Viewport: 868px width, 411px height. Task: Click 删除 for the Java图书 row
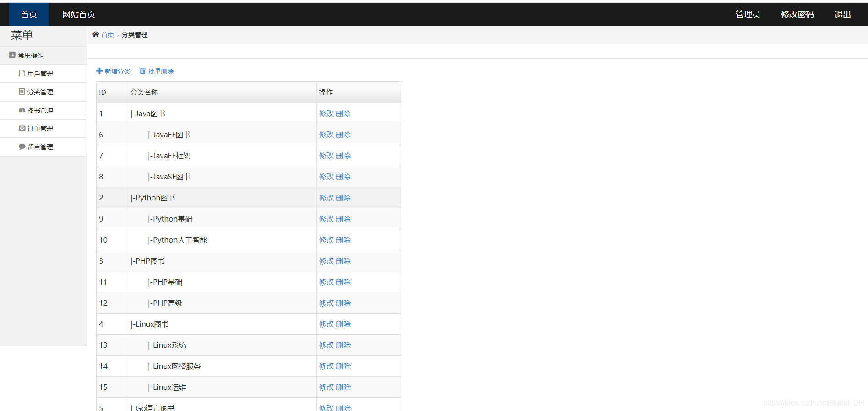tap(343, 114)
